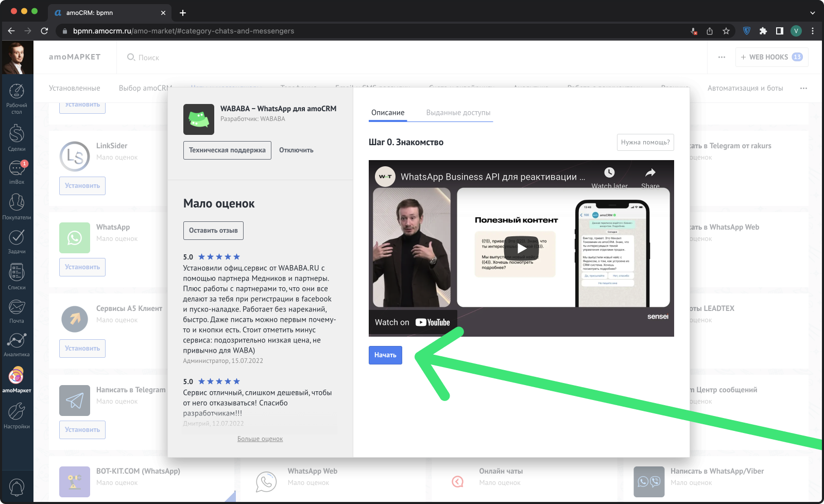Image resolution: width=824 pixels, height=504 pixels.
Task: Select Установленные category tab
Action: coord(75,88)
